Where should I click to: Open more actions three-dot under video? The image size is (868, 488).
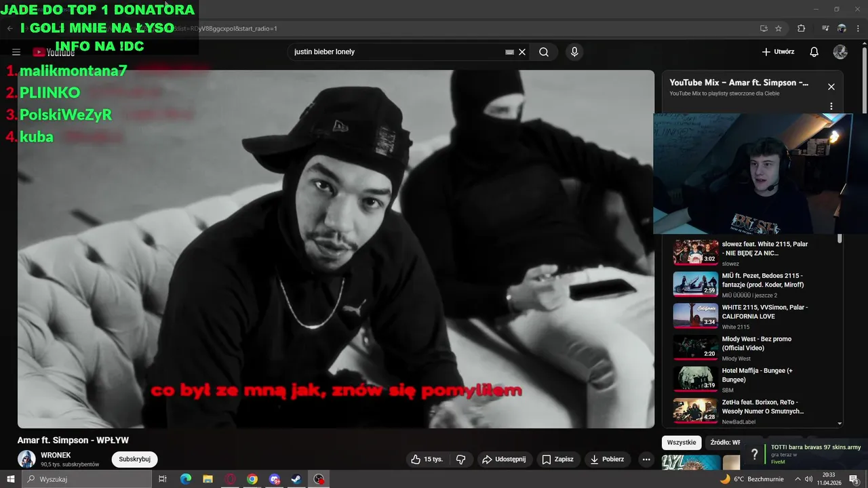[x=646, y=460]
